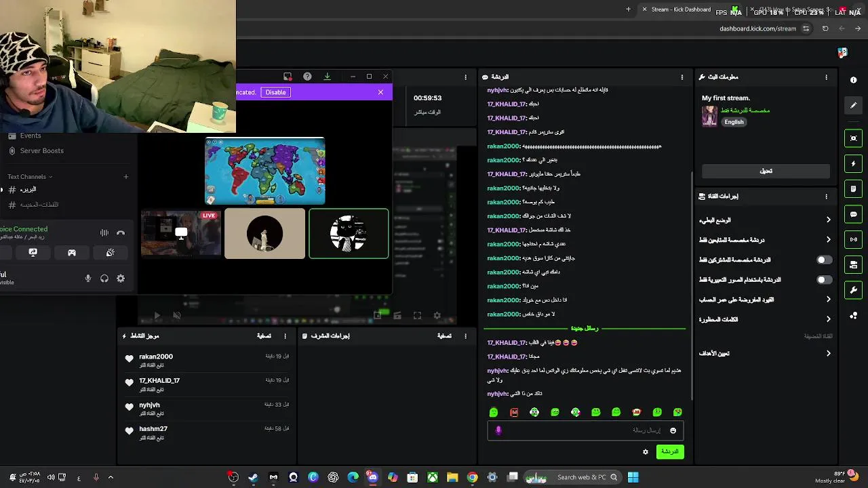Open the emoji picker in chat input
This screenshot has width=868, height=488.
673,430
